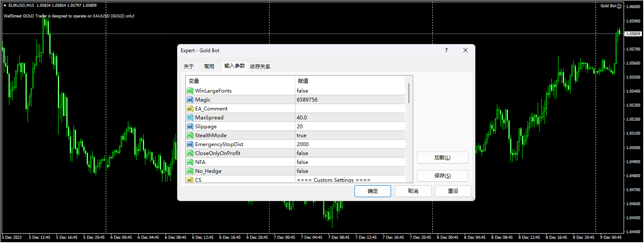Click the MaxSpread double type icon
The image size is (644, 243).
pyautogui.click(x=190, y=118)
